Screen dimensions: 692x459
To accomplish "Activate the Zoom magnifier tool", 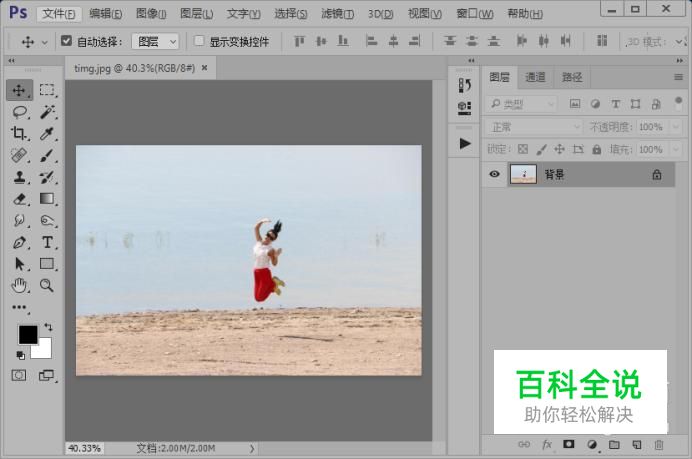I will pyautogui.click(x=47, y=286).
